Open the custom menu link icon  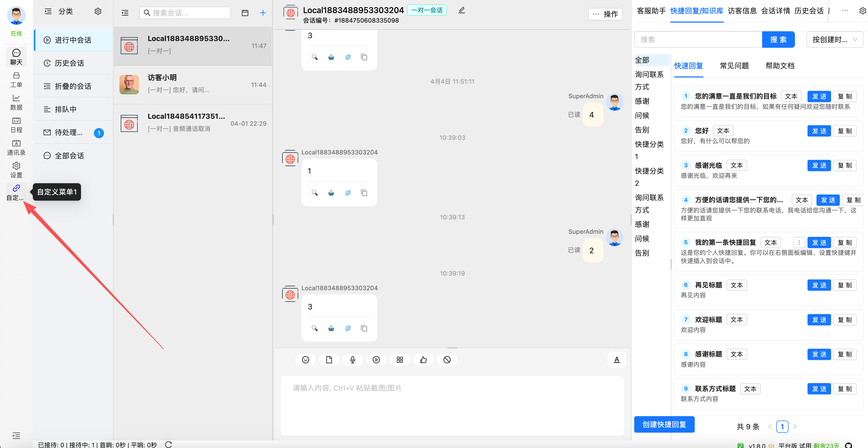(x=16, y=192)
